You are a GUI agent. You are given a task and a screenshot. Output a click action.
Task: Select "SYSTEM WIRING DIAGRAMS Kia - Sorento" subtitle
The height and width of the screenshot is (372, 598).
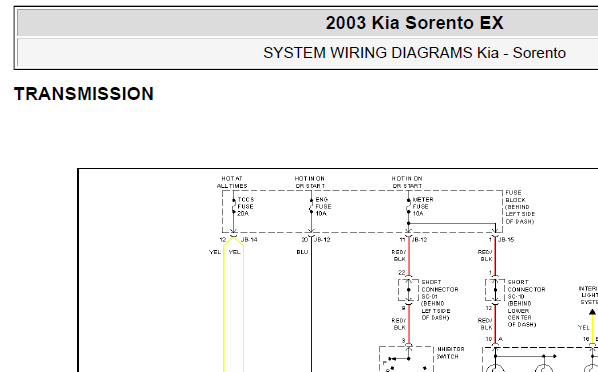(414, 53)
